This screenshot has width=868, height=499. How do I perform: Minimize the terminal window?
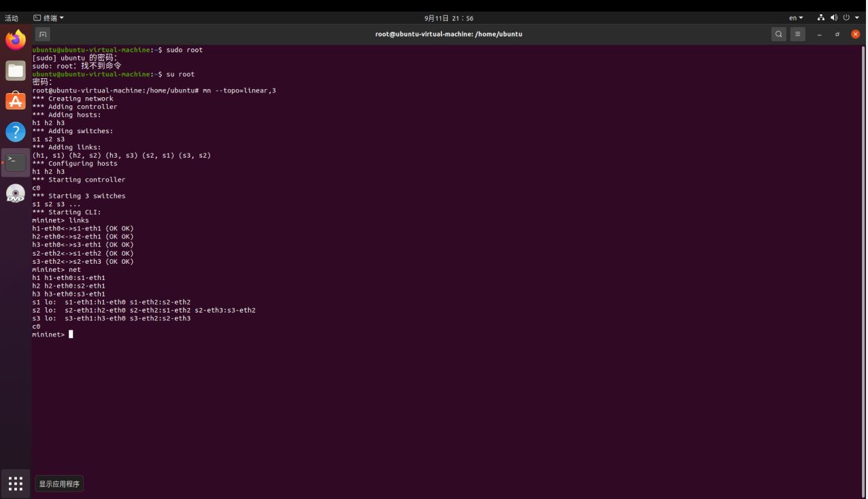click(820, 34)
